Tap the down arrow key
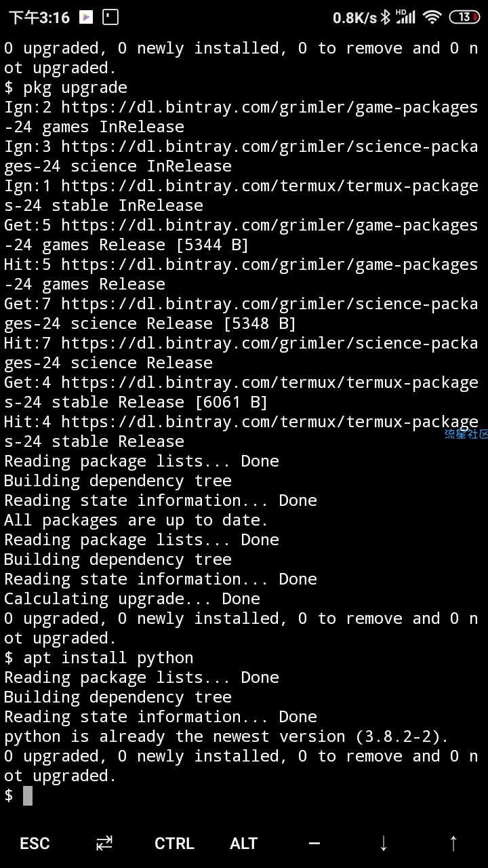The width and height of the screenshot is (488, 868). click(384, 843)
